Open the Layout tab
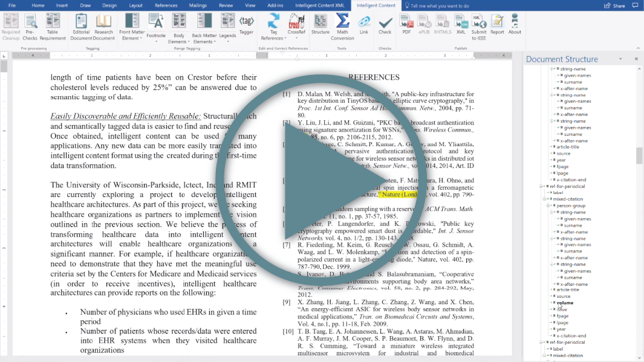Image resolution: width=644 pixels, height=362 pixels. (135, 5)
